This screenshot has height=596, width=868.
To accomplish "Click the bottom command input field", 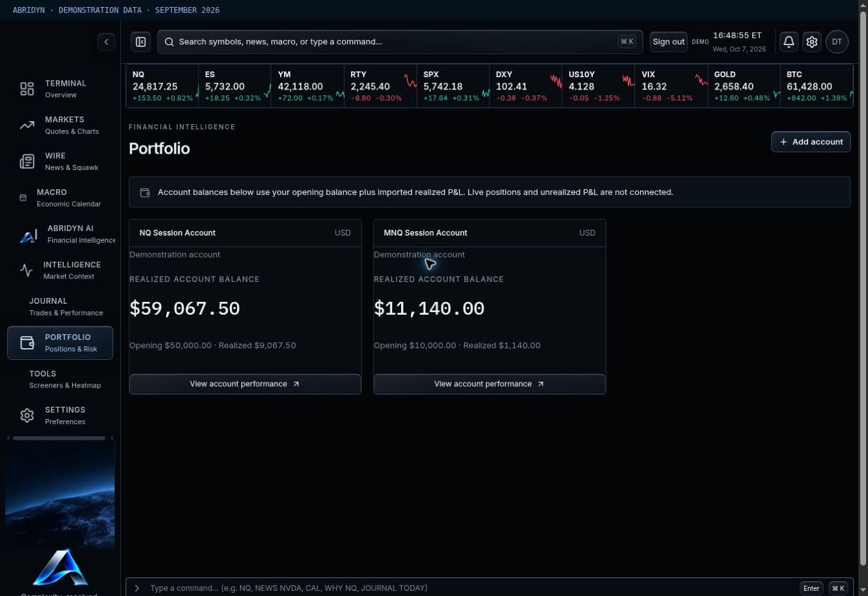I will (473, 588).
